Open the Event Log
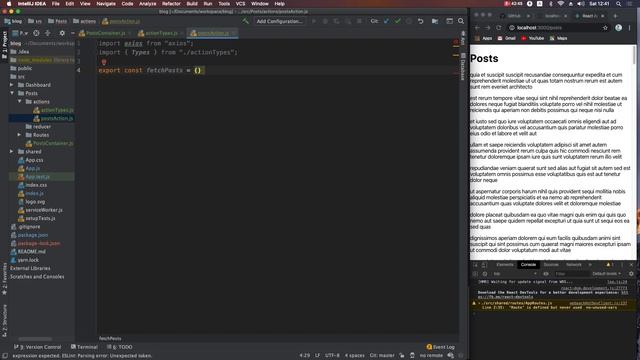The height and width of the screenshot is (360, 640). (440, 347)
